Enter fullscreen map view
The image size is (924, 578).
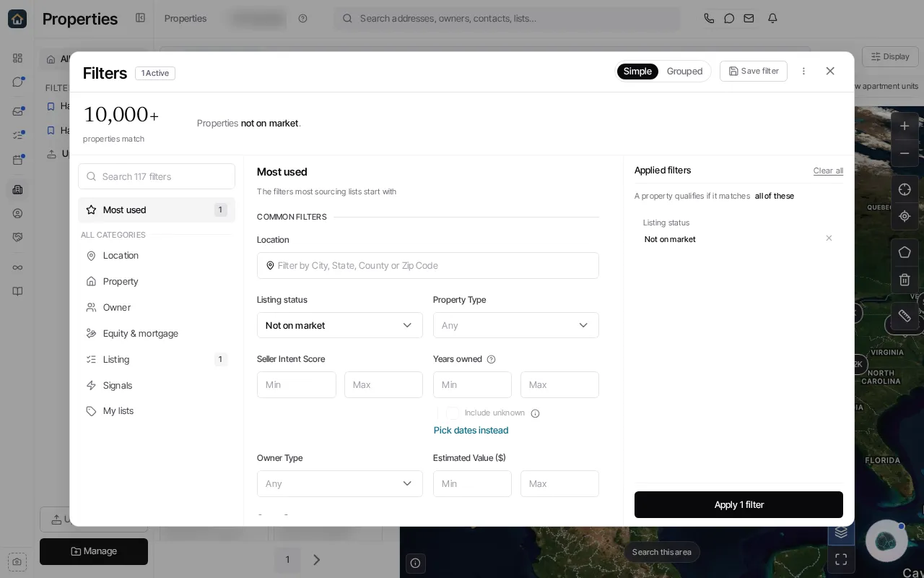(x=841, y=559)
